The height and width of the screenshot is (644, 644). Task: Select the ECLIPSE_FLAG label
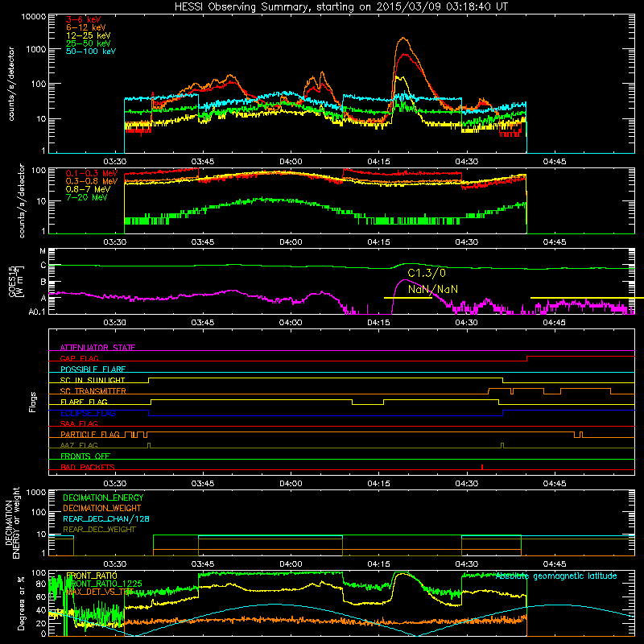[x=88, y=413]
